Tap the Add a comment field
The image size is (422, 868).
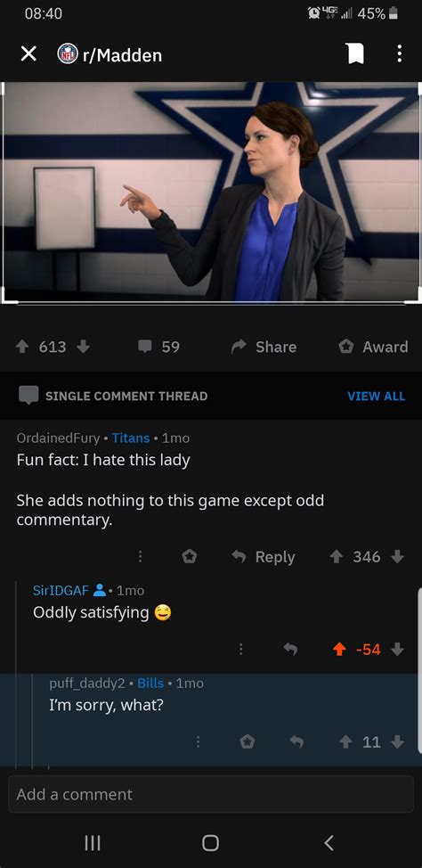coord(211,794)
